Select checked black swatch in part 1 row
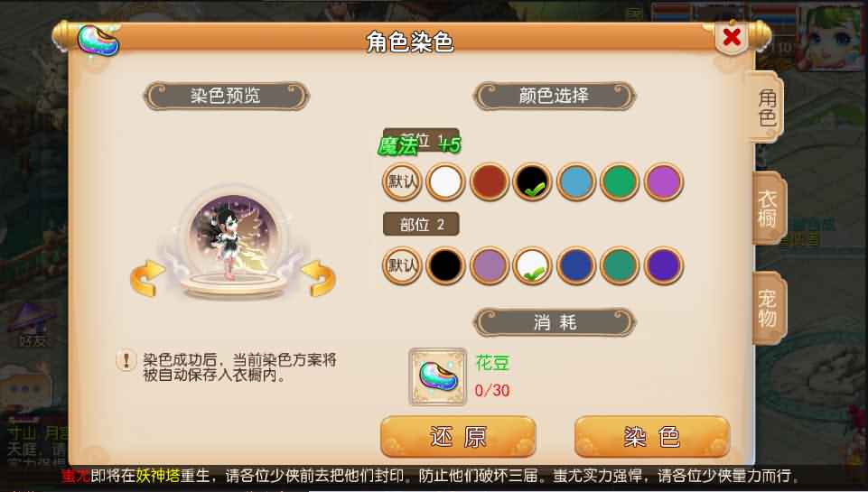This screenshot has width=868, height=492. tap(533, 181)
